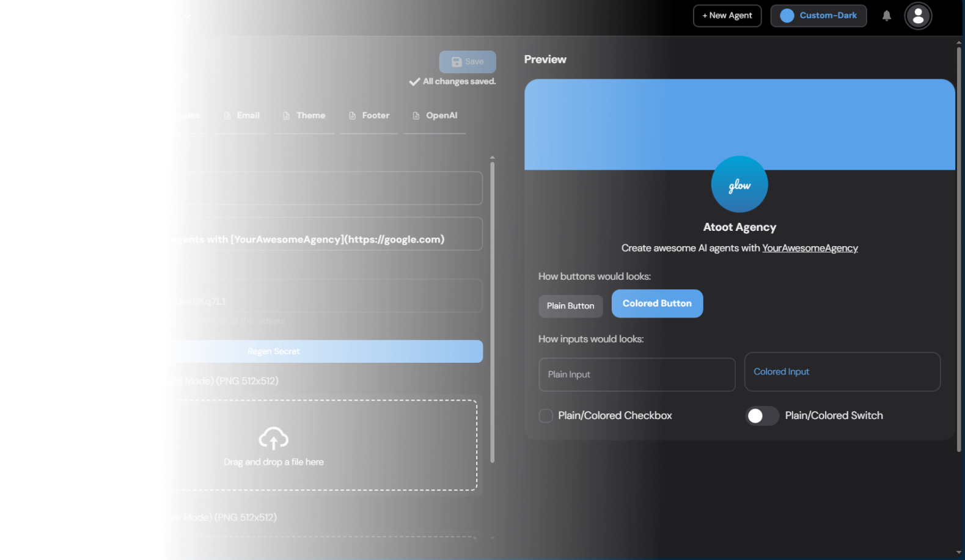Click the blue circle in Custom-Dark
The image size is (965, 560).
pos(787,16)
